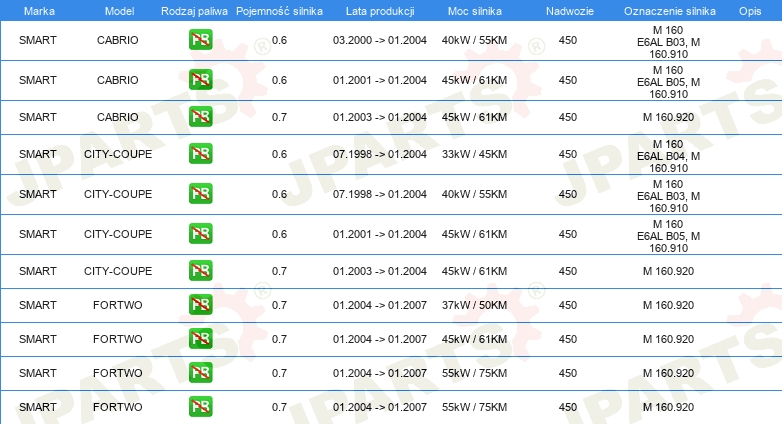Select M 160 E6AL B03 code in the CITY-COUPE row
Image resolution: width=782 pixels, height=424 pixels.
click(668, 196)
